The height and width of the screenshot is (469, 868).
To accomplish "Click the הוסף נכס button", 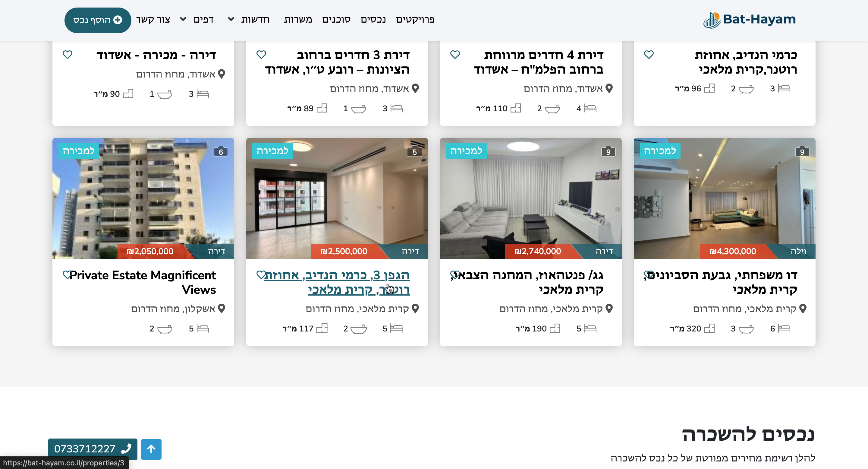I will [98, 20].
